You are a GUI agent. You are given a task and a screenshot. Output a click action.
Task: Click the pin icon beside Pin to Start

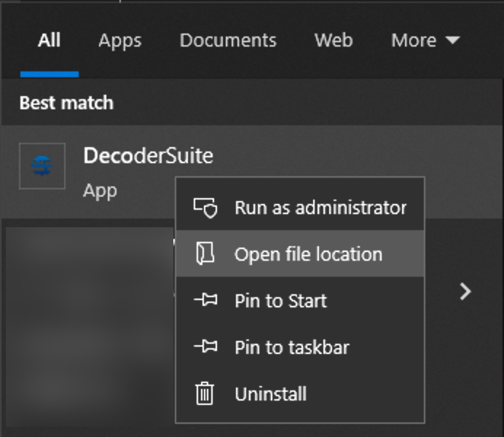point(205,300)
